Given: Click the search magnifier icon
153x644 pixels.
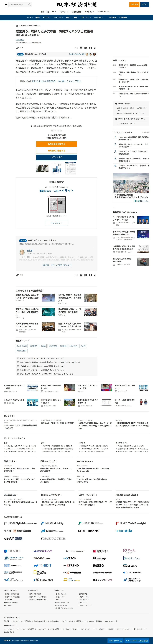Looking at the screenshot, I should click(29, 5).
